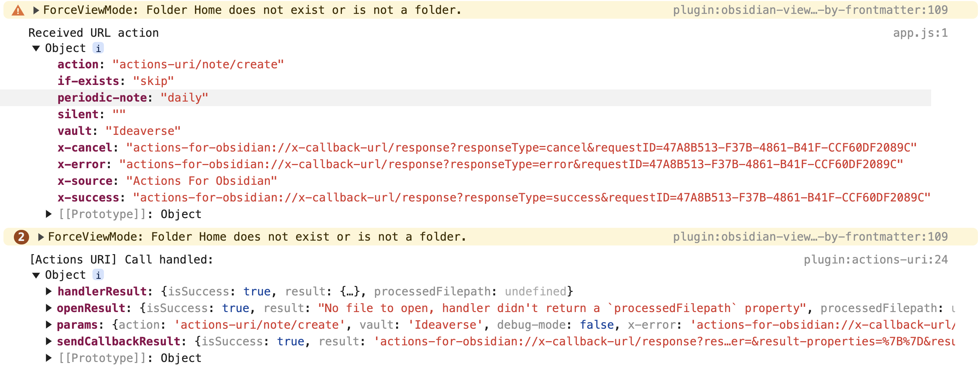Collapse the Object under Received URL action

(36, 49)
